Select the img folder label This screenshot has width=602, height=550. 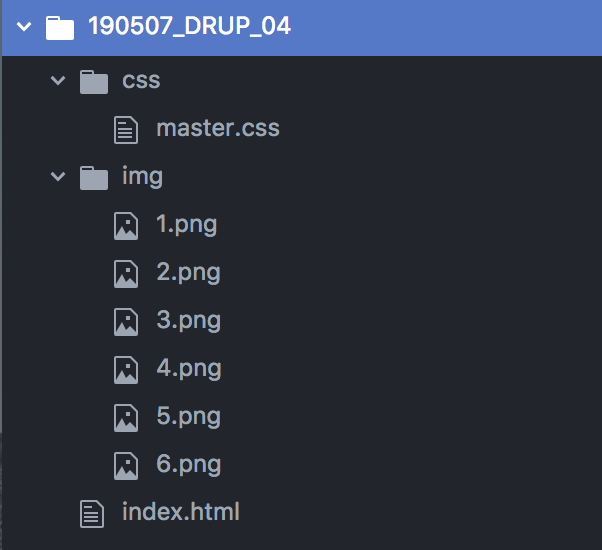142,177
